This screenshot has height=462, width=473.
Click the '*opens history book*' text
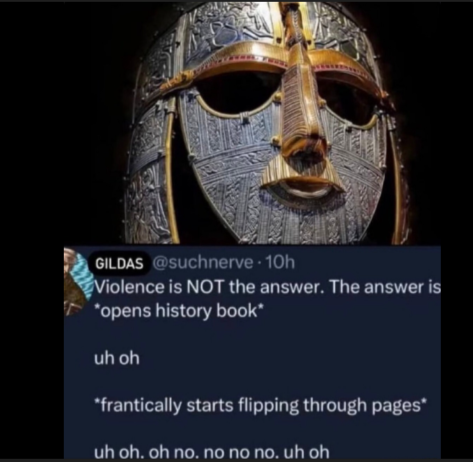[179, 311]
